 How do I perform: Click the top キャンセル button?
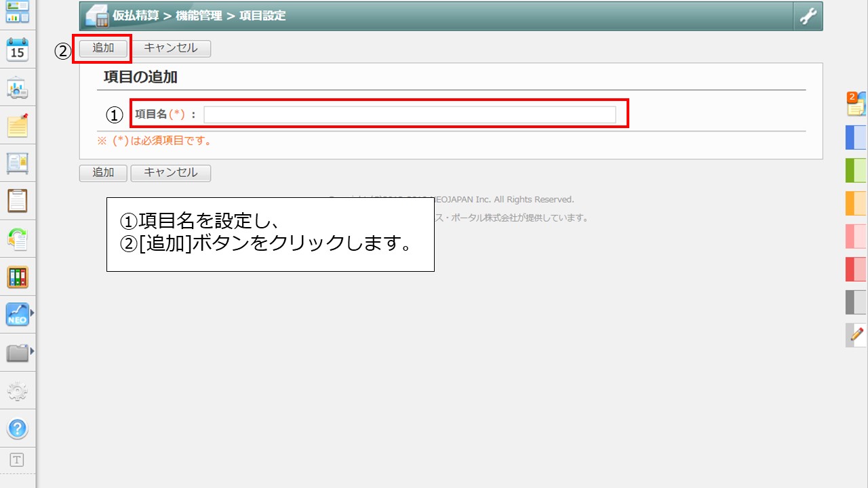point(171,48)
